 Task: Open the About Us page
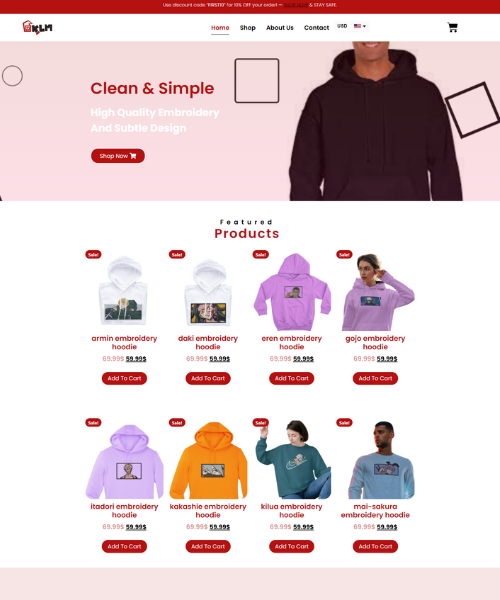pyautogui.click(x=280, y=28)
